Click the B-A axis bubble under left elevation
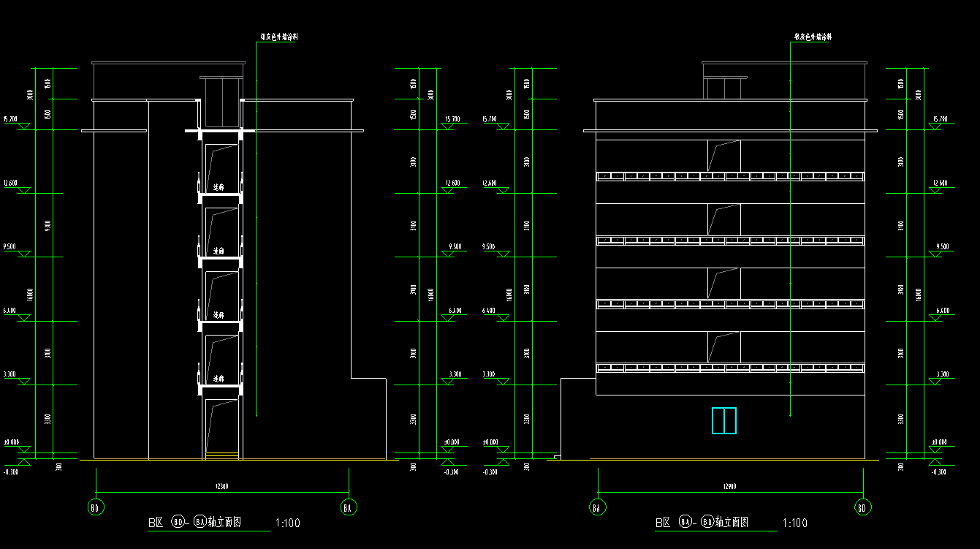980x549 pixels. tap(349, 507)
